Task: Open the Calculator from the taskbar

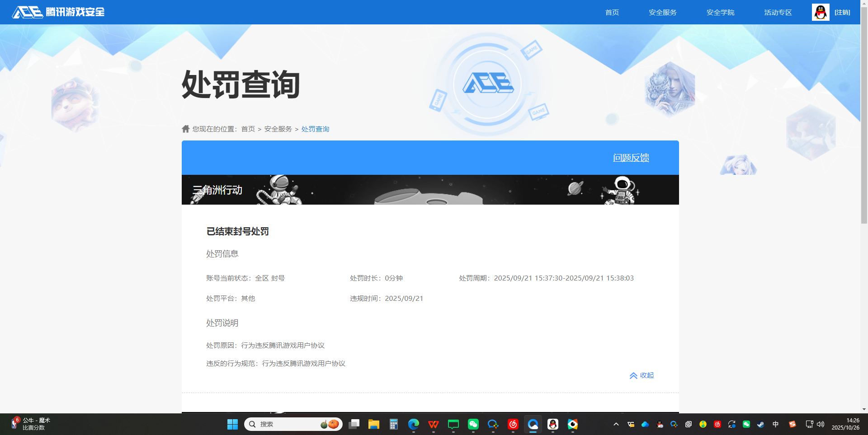Action: (393, 425)
